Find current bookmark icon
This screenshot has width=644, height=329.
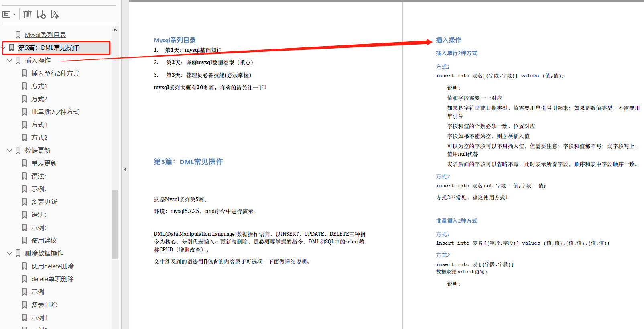(x=55, y=14)
